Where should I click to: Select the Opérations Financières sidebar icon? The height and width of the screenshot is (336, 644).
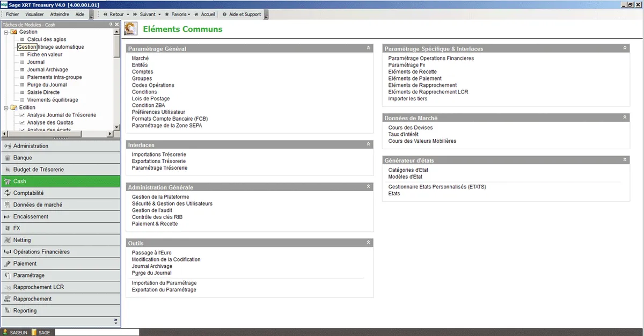pos(8,252)
